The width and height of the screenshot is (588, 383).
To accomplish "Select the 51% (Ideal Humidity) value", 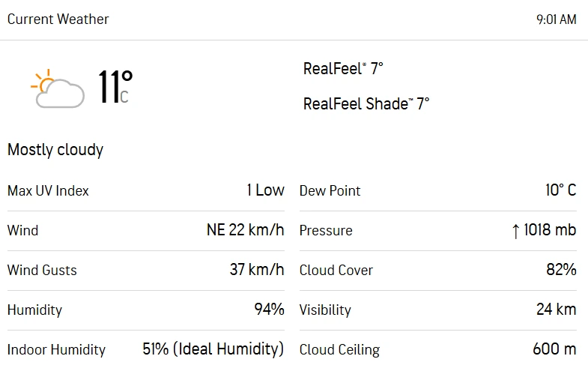I will [213, 349].
